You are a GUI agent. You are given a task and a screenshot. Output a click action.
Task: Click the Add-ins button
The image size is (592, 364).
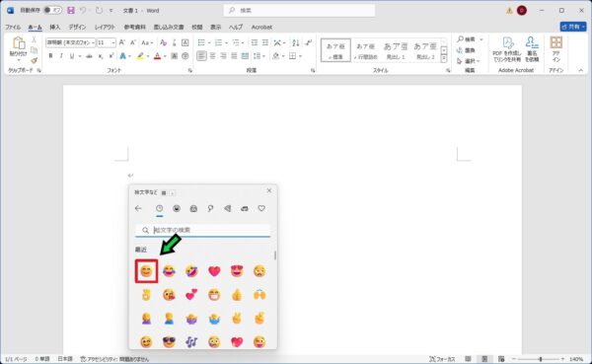point(556,49)
